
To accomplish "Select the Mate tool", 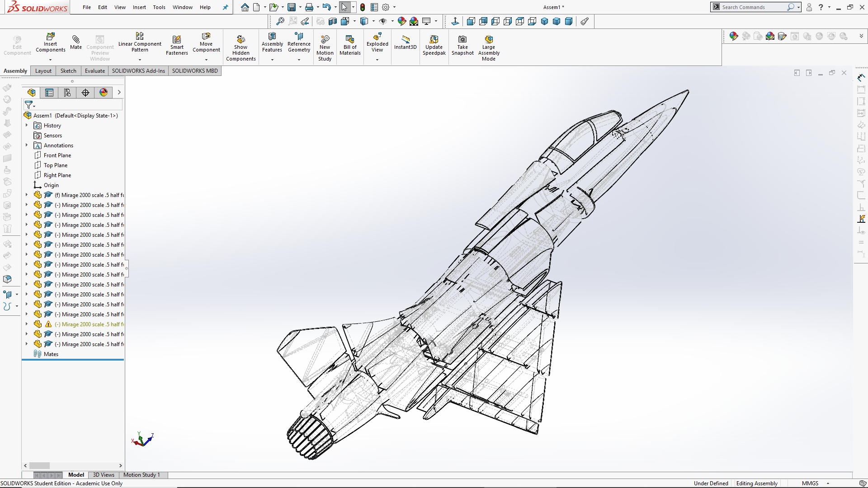I will (76, 42).
